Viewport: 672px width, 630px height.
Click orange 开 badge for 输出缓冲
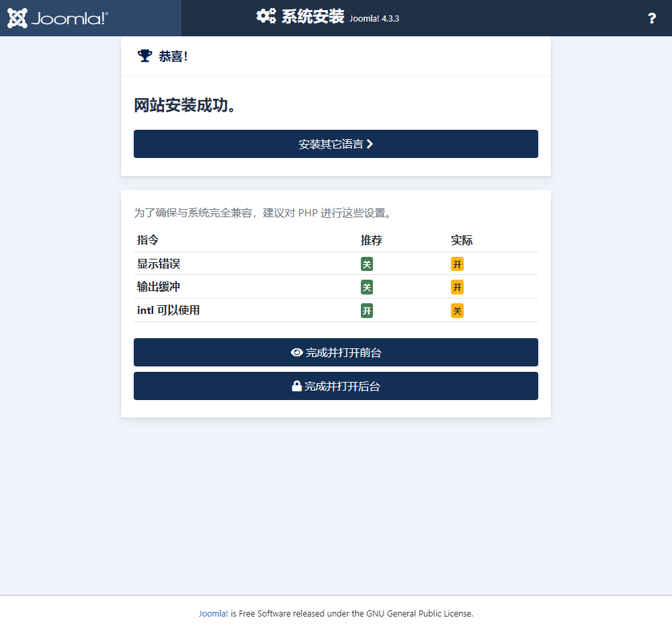click(457, 287)
